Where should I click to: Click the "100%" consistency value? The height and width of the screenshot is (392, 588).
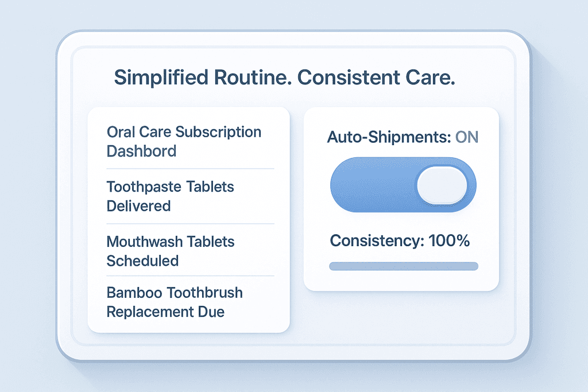450,240
